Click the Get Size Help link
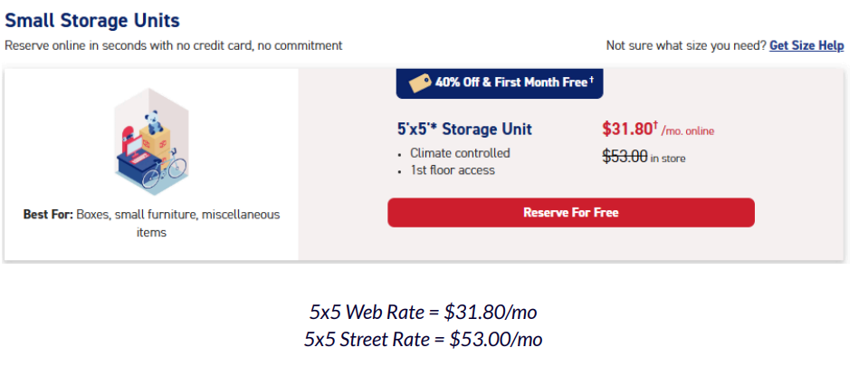This screenshot has height=367, width=868. point(806,46)
